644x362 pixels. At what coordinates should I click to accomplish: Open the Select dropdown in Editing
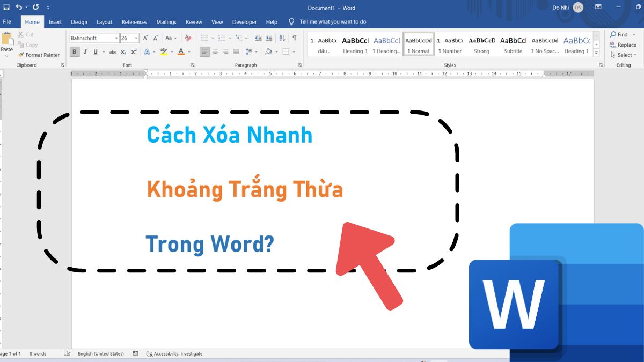click(623, 55)
